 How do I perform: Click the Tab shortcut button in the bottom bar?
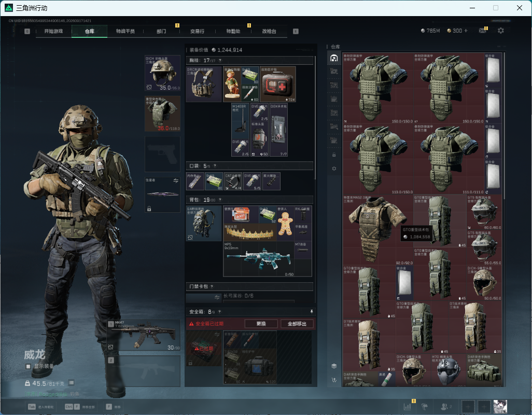pyautogui.click(x=41, y=407)
